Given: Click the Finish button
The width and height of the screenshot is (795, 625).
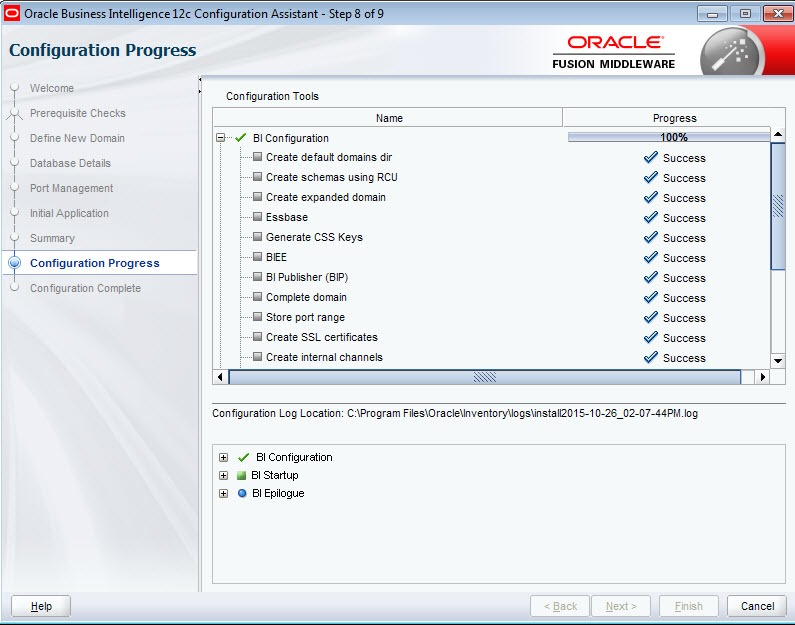Looking at the screenshot, I should (689, 606).
